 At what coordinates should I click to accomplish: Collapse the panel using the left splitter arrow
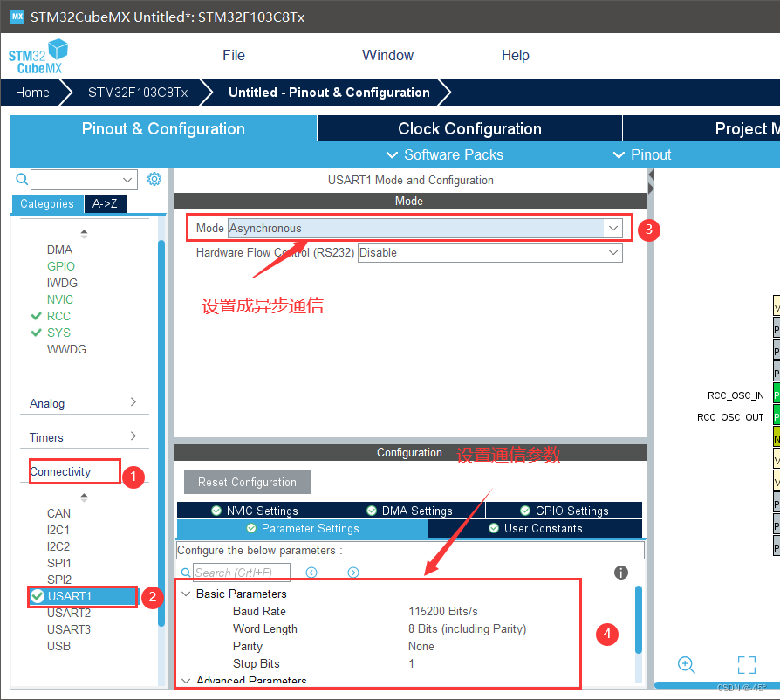pyautogui.click(x=651, y=175)
